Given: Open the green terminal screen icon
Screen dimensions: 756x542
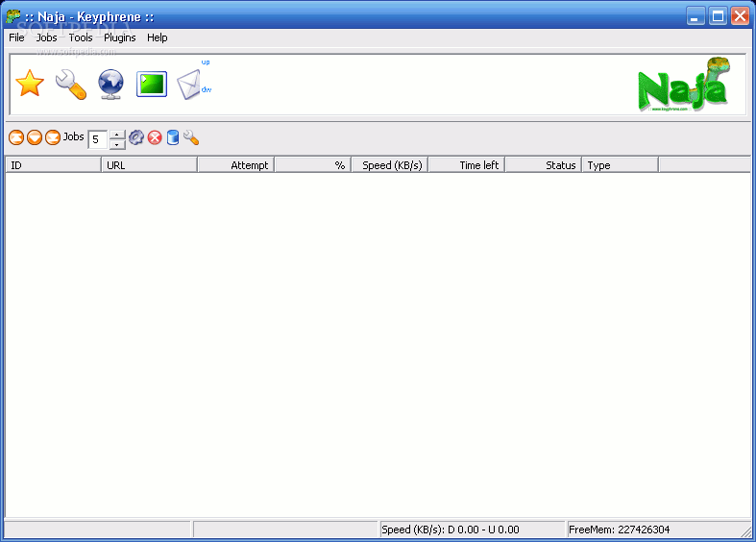Looking at the screenshot, I should pyautogui.click(x=152, y=84).
